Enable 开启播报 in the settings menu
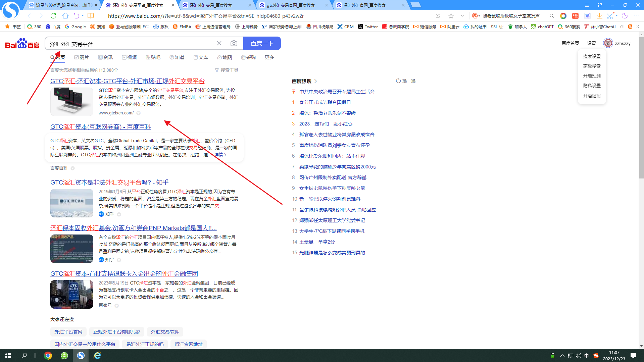This screenshot has height=362, width=644. coord(591,96)
